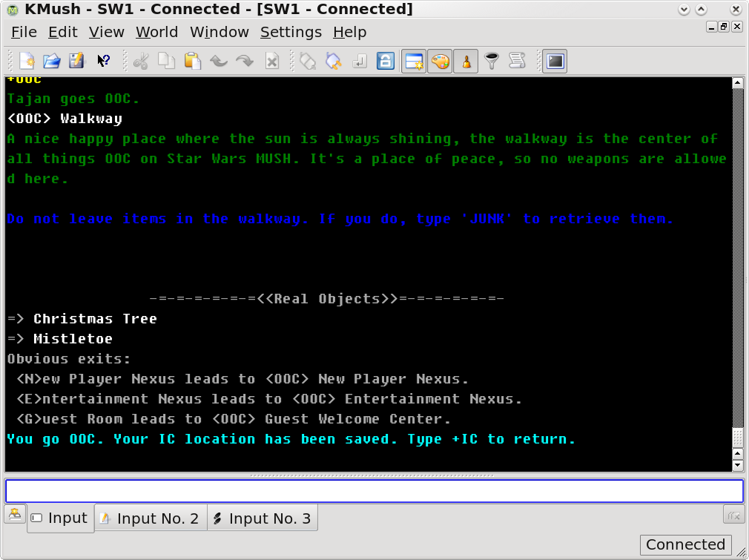Click the 'Tajan goes OOC.' line
This screenshot has width=749, height=560.
[73, 99]
